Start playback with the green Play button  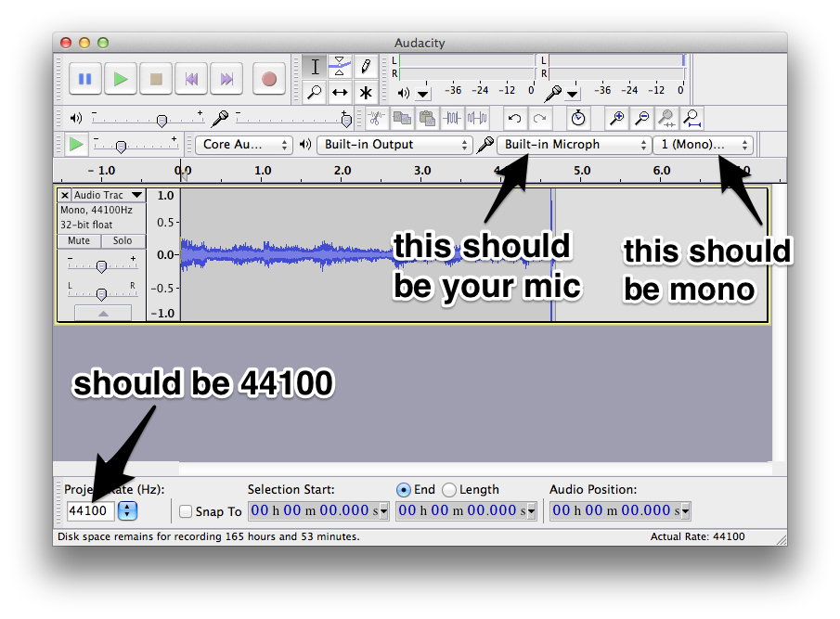click(120, 79)
